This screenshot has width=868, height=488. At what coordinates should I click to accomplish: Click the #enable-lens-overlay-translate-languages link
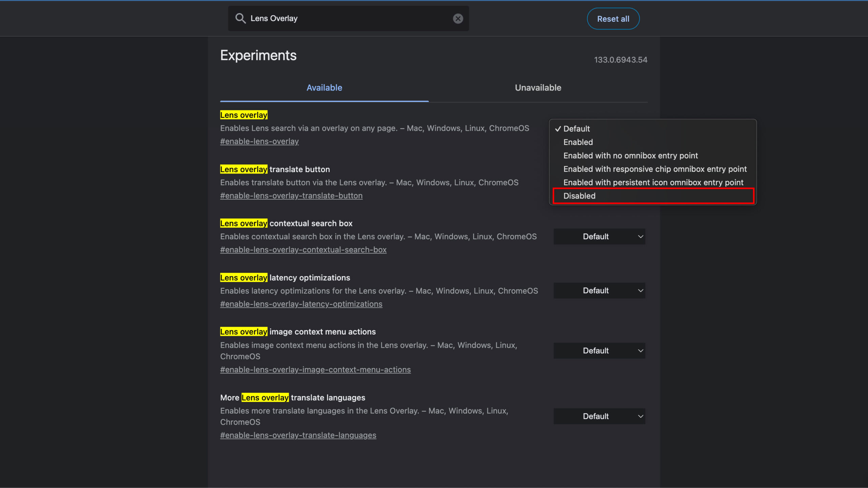(298, 435)
